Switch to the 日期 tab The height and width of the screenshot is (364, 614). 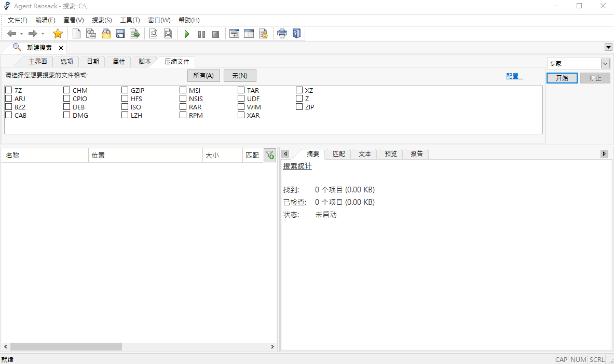93,61
